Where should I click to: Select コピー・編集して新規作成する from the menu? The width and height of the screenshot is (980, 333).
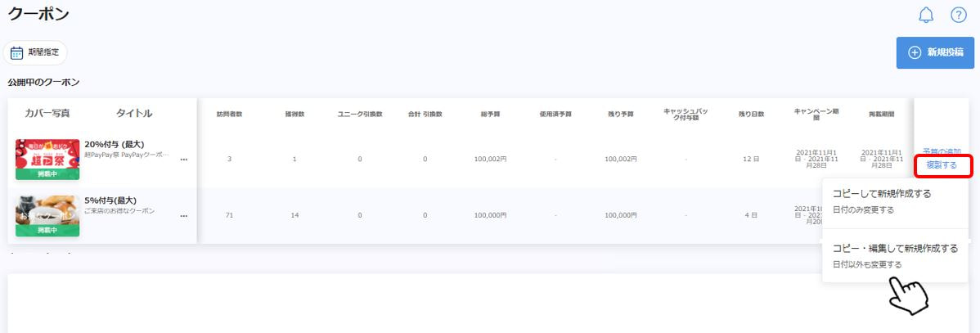click(x=894, y=249)
